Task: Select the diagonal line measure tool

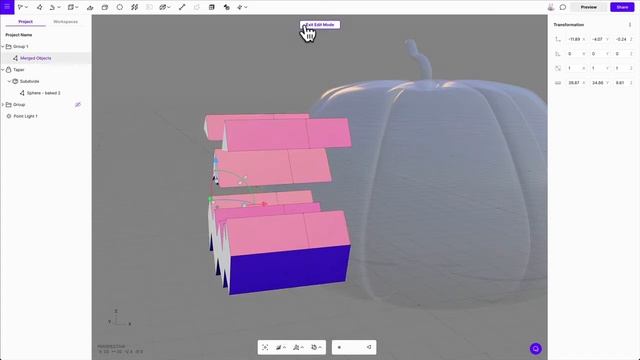Action: (x=182, y=7)
